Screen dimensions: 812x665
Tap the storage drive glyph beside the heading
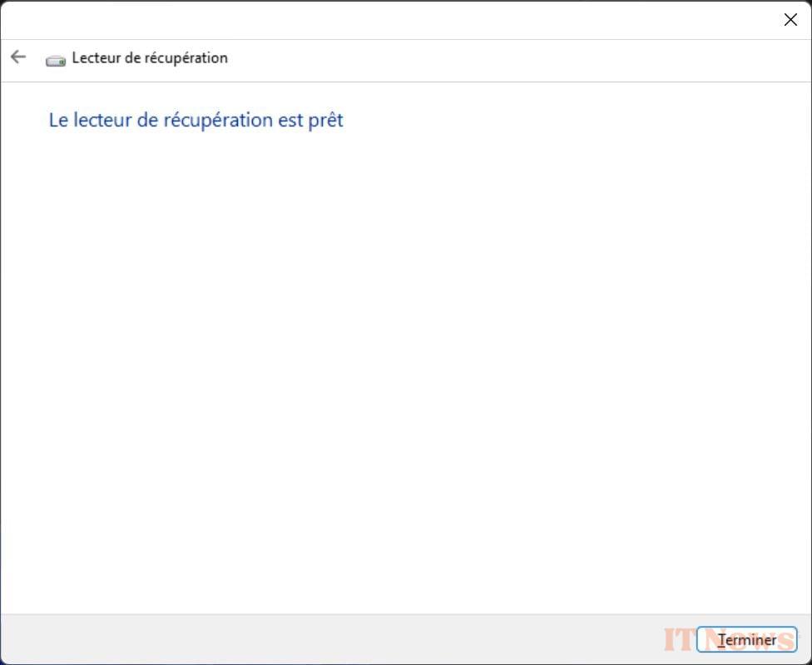pos(54,57)
